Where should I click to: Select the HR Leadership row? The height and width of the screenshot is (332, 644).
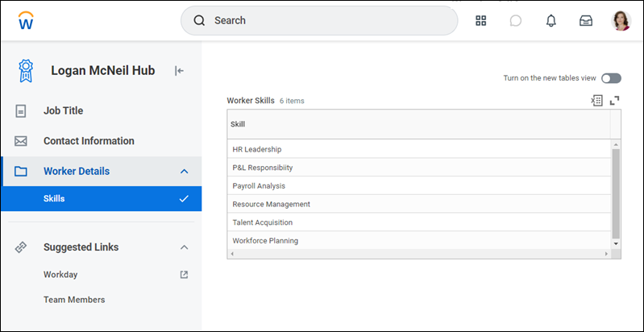pyautogui.click(x=419, y=149)
